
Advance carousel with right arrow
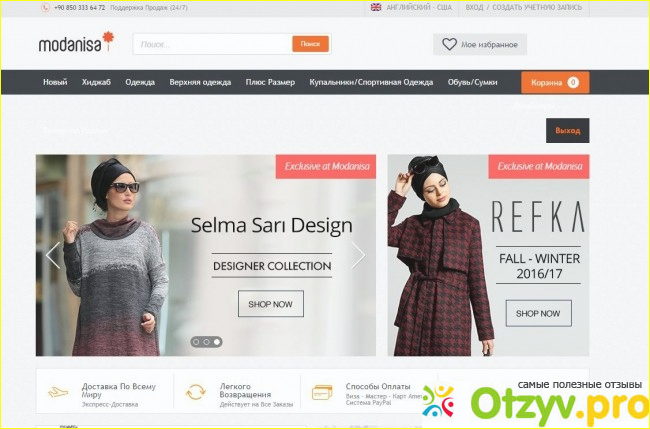(x=358, y=255)
